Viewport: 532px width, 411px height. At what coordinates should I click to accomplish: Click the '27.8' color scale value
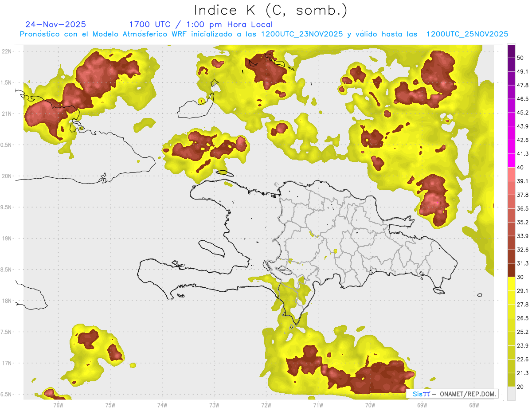click(x=522, y=305)
